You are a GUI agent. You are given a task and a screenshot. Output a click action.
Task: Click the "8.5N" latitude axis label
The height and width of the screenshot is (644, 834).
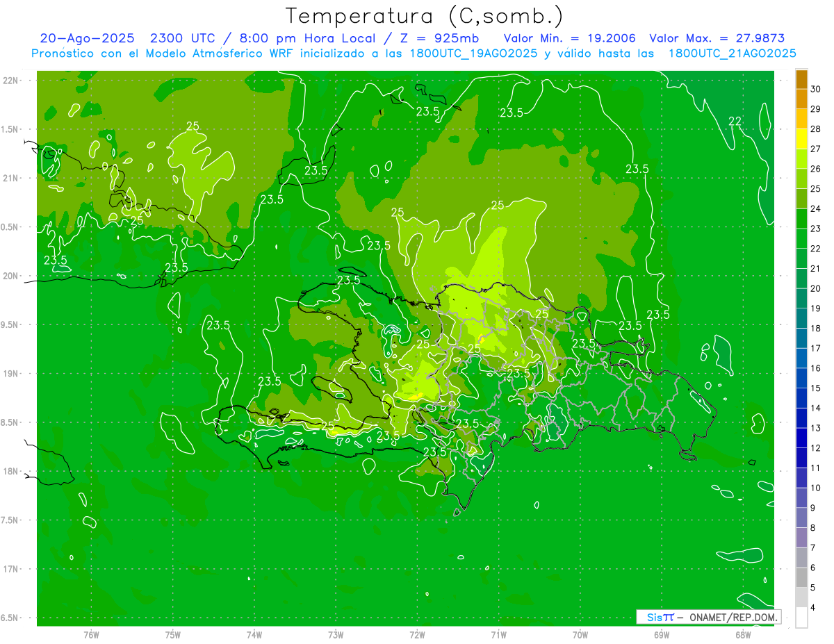point(10,422)
